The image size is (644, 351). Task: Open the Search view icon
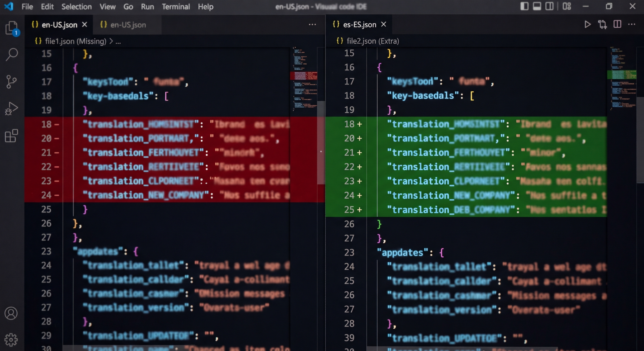(11, 54)
